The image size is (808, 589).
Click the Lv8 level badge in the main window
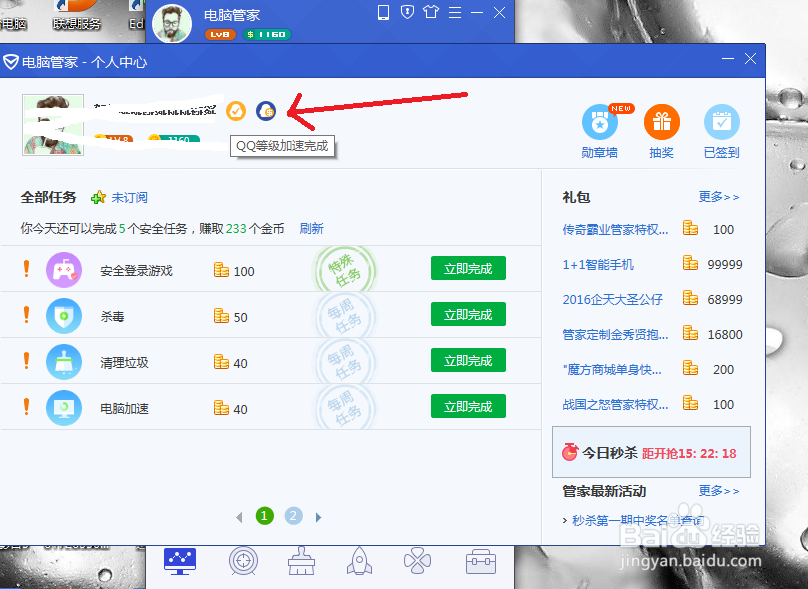[x=220, y=35]
